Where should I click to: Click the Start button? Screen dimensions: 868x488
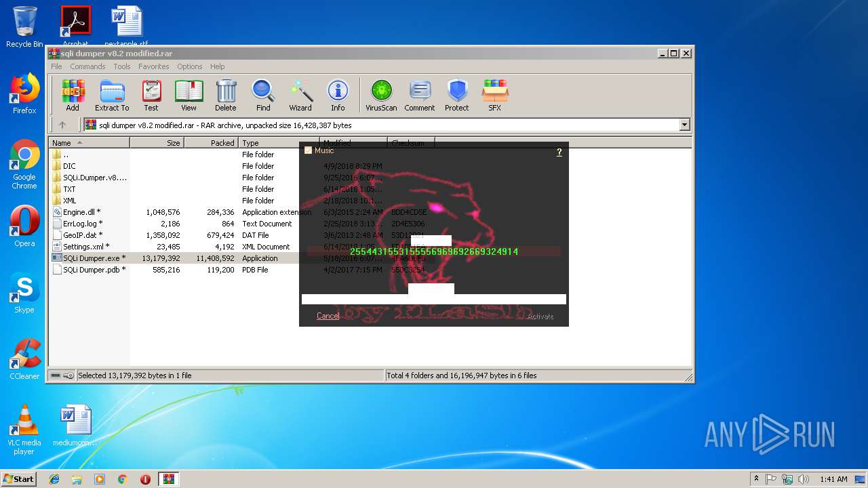tap(19, 479)
